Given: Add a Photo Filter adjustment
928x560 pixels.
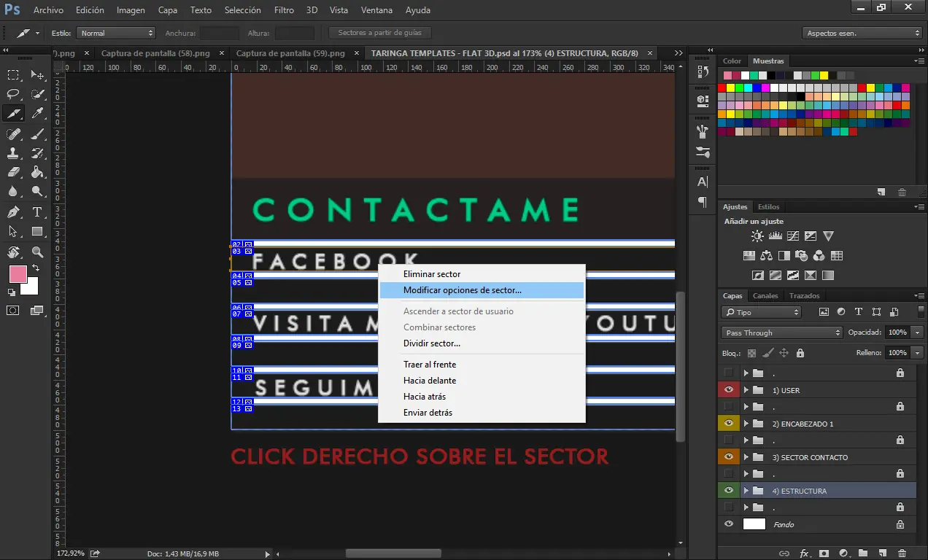Looking at the screenshot, I should click(801, 256).
